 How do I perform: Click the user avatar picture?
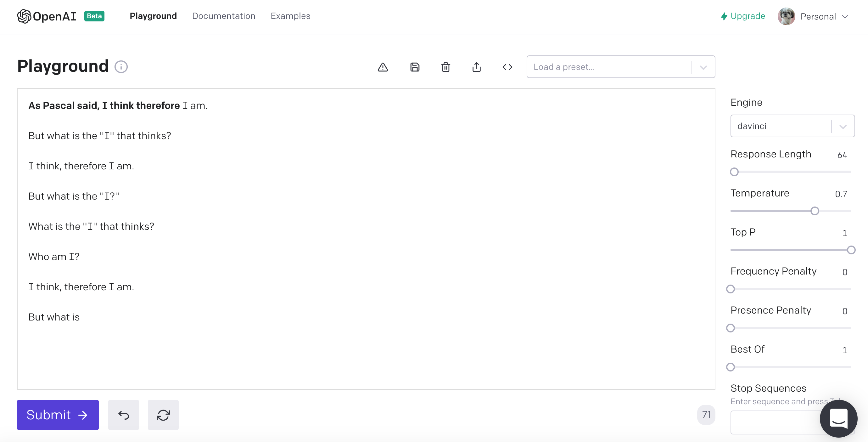pos(786,16)
